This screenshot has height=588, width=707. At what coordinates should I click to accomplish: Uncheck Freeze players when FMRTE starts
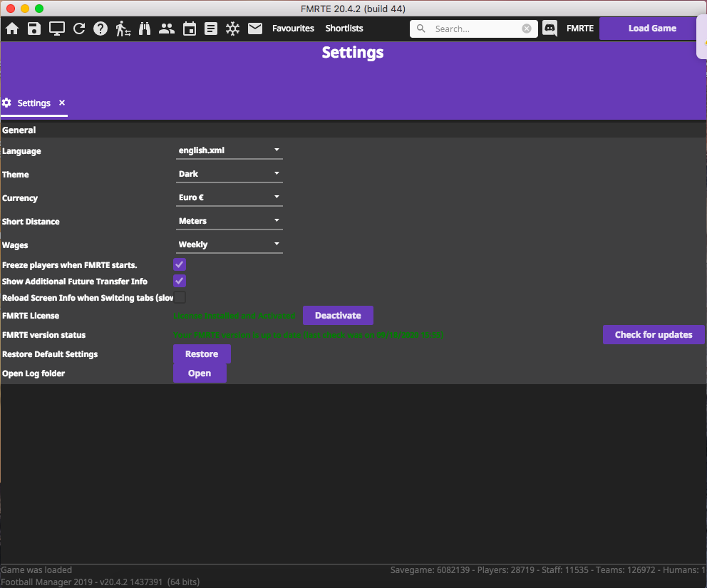180,265
